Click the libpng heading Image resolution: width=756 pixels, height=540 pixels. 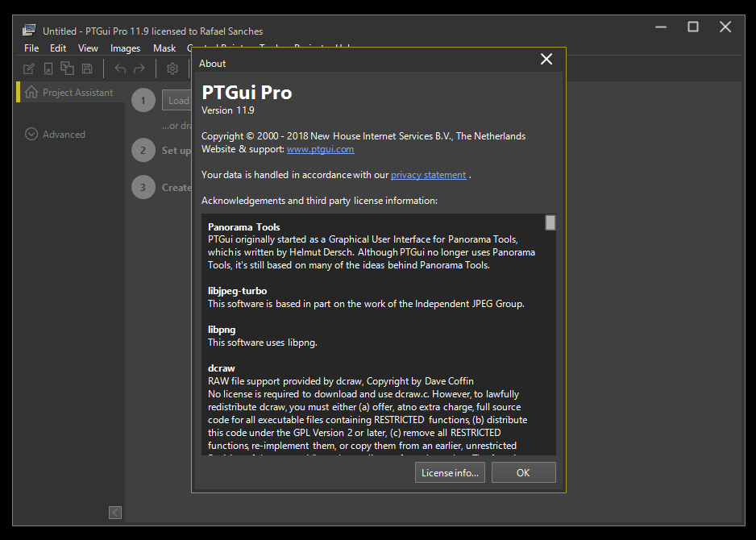pos(222,330)
